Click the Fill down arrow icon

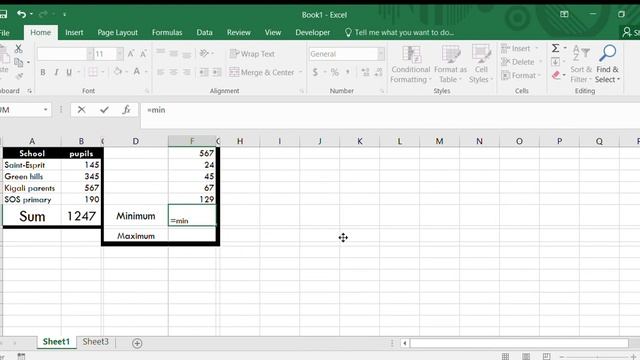click(556, 62)
